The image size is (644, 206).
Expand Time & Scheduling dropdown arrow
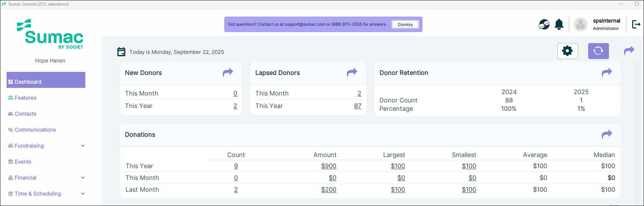(83, 194)
